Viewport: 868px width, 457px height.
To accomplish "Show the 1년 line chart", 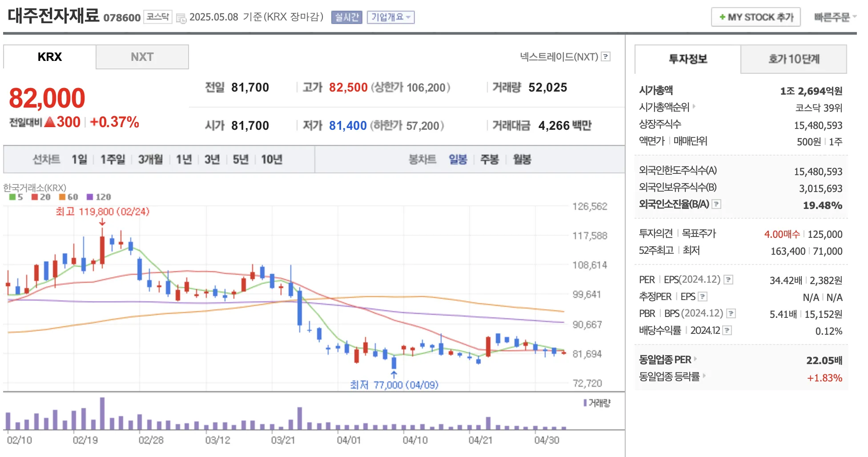I will [184, 159].
